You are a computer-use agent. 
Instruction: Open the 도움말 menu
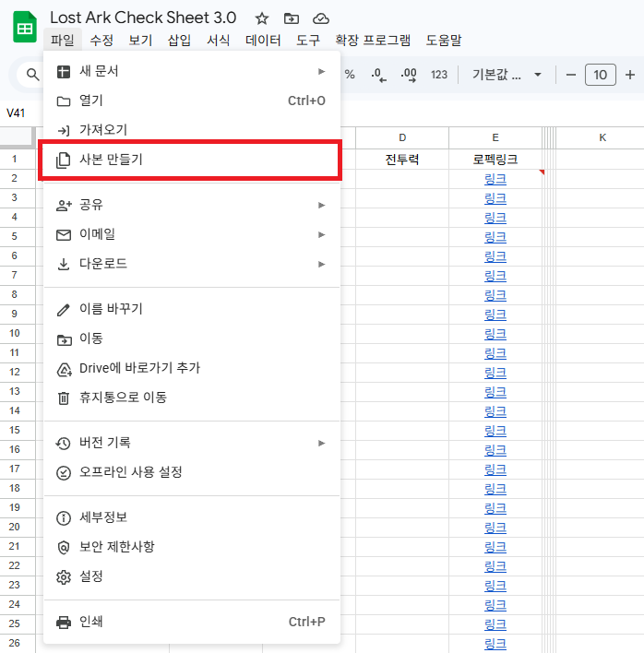444,41
